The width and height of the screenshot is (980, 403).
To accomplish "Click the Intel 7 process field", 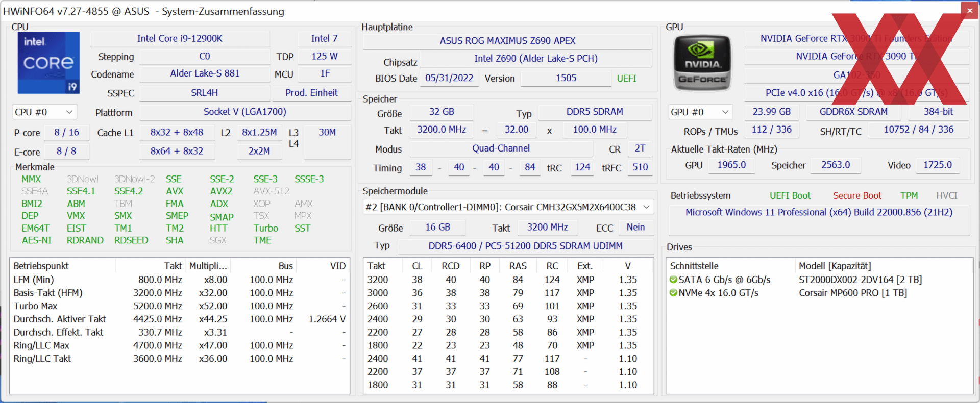I will coord(325,39).
